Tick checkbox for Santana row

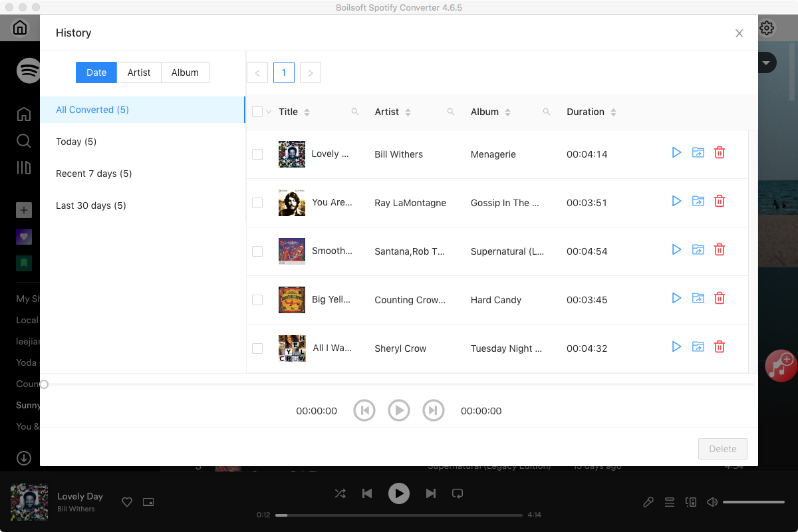(x=257, y=251)
